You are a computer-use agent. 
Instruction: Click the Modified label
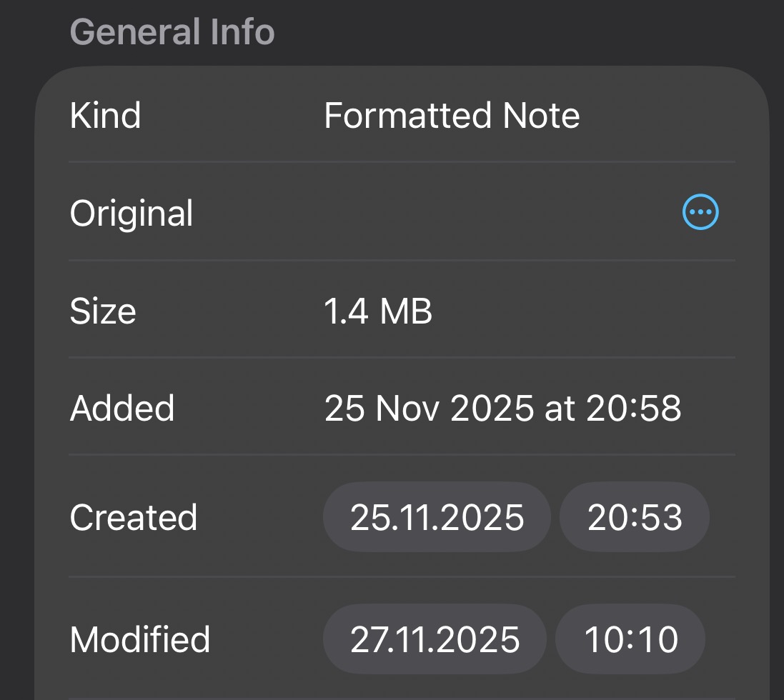(140, 639)
